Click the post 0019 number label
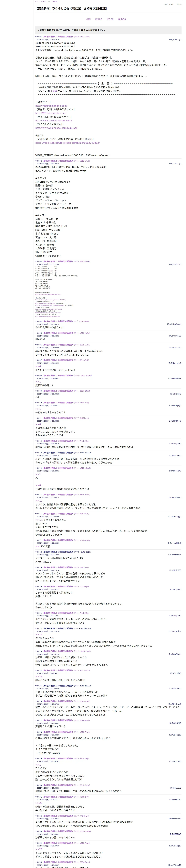The height and width of the screenshot is (868, 186). coord(40,567)
